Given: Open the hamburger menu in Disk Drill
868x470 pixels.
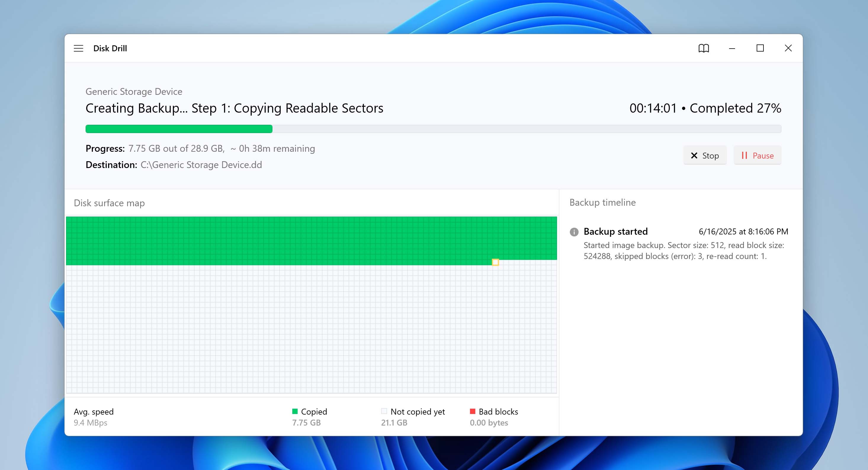Looking at the screenshot, I should pyautogui.click(x=78, y=48).
